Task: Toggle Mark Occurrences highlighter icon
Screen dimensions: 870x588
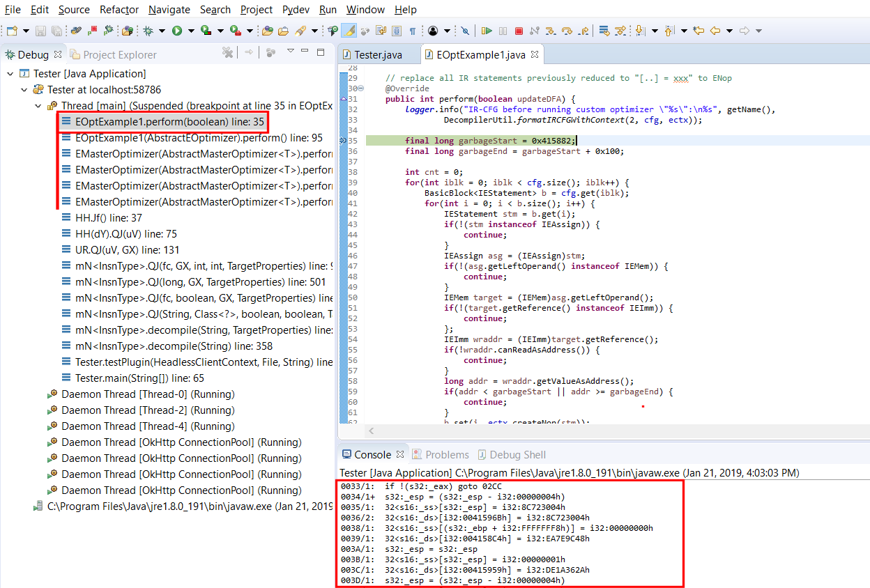Action: (350, 31)
